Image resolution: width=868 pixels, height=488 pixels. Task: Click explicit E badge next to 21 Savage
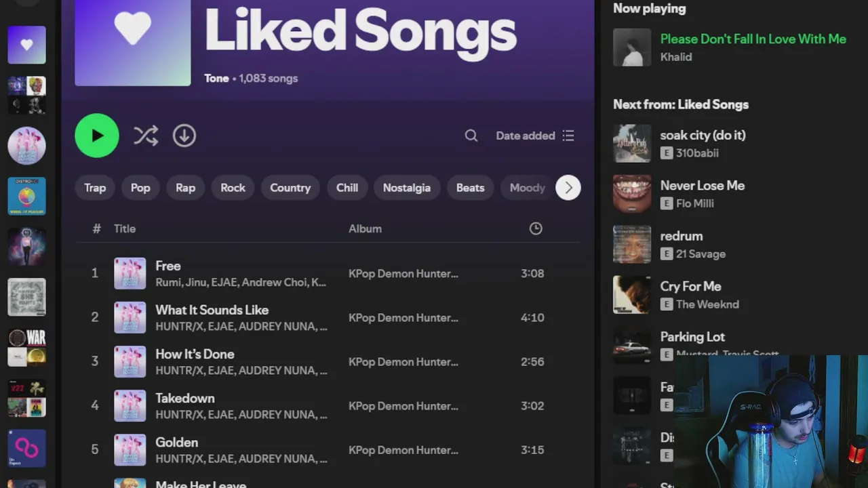(667, 254)
